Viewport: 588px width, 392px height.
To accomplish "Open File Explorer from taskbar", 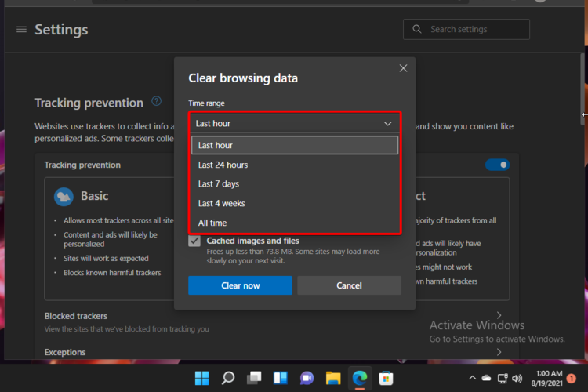I will click(333, 378).
